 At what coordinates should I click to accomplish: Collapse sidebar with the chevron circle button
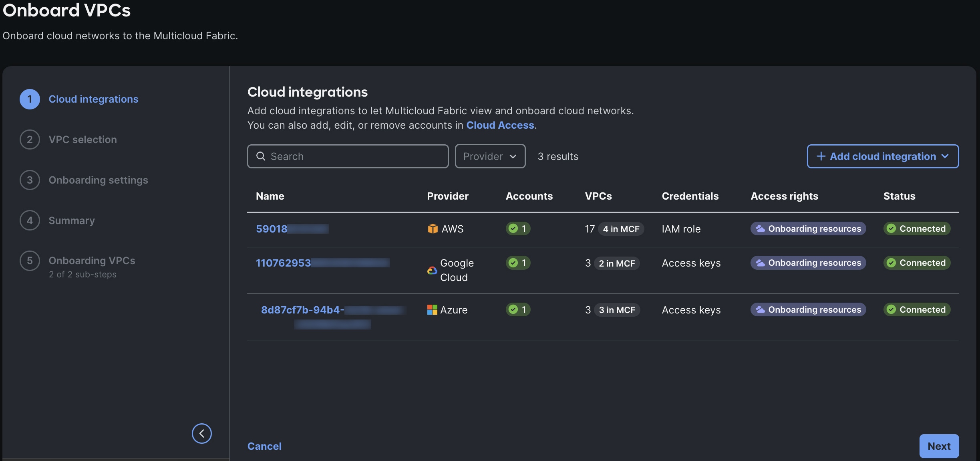point(201,433)
